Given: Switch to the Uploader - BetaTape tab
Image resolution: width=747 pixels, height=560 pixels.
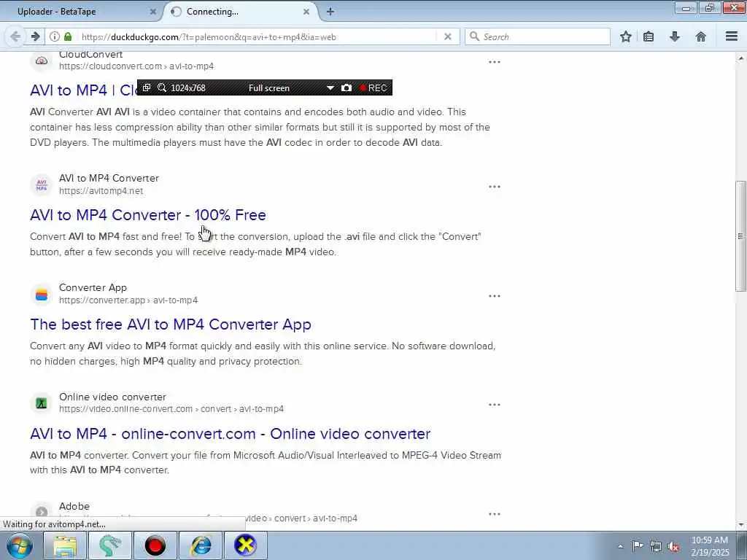Looking at the screenshot, I should (x=81, y=12).
